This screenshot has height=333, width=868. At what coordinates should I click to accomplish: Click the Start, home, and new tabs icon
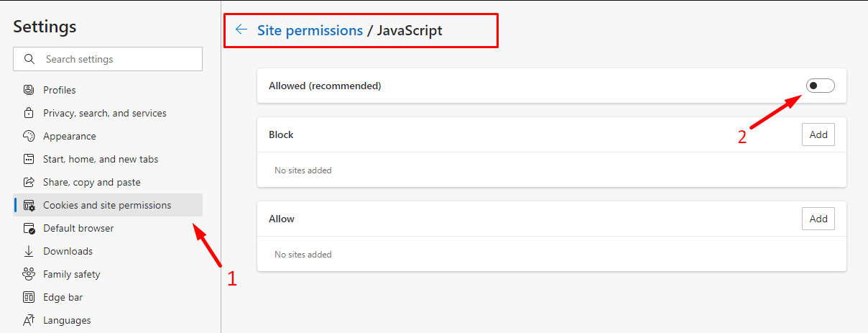point(29,159)
